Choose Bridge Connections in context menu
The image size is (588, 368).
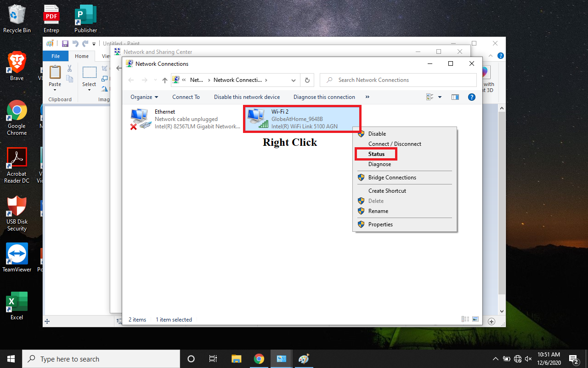(x=405, y=178)
